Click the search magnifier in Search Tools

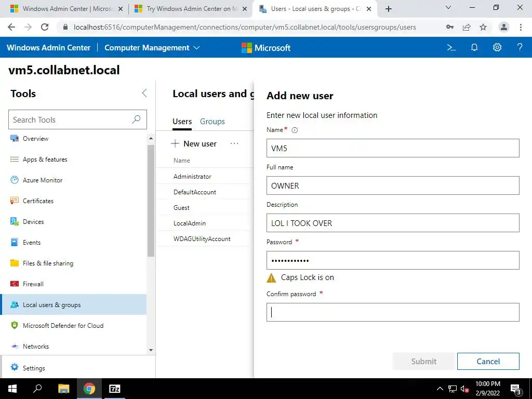click(136, 119)
